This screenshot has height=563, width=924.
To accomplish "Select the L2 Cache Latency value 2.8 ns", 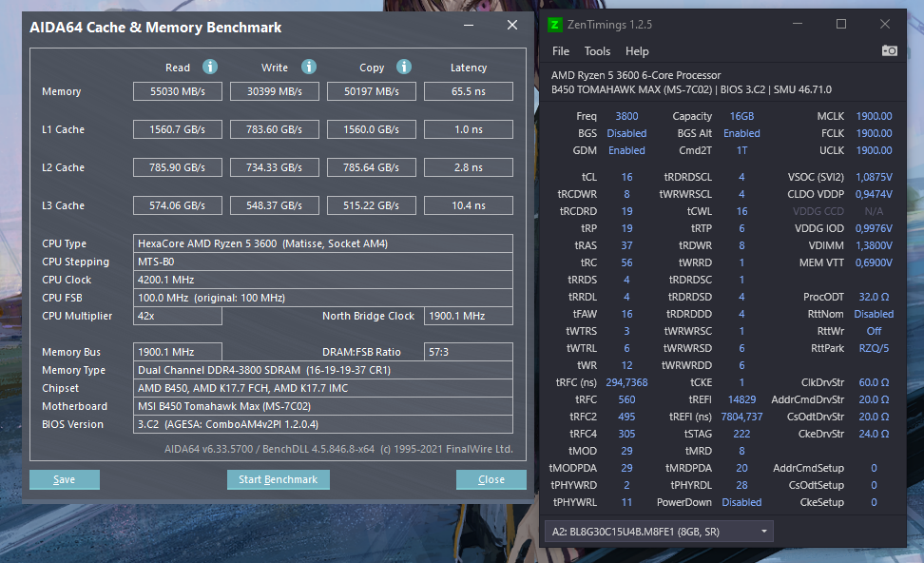I will point(469,167).
